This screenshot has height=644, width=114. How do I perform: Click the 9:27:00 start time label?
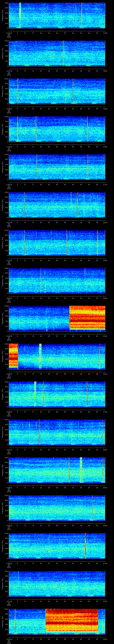9,450
